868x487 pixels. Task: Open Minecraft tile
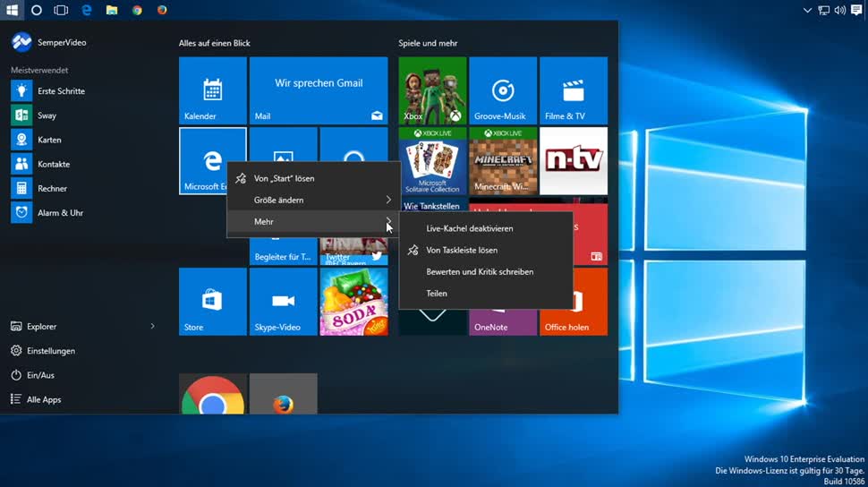point(503,160)
